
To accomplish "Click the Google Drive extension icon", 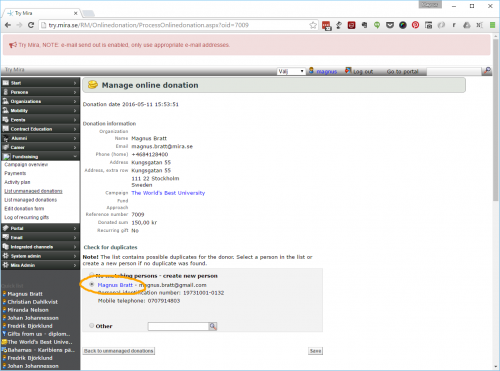I will coord(467,25).
